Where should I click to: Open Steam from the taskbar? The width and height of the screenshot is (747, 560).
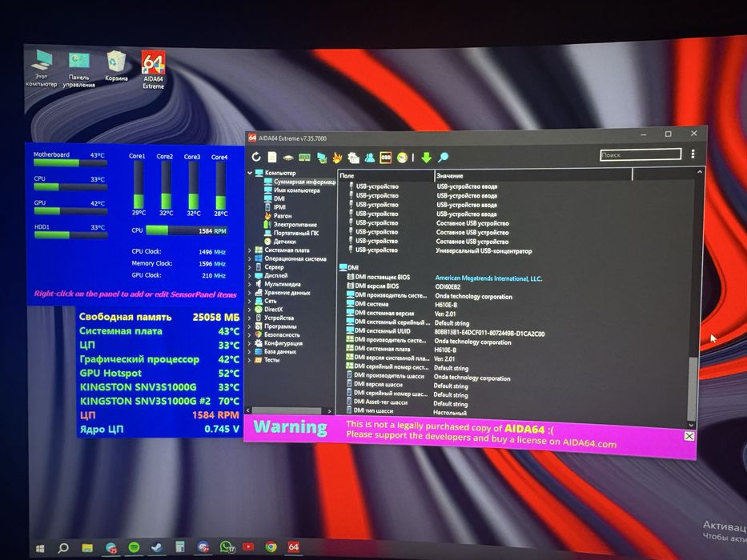(x=157, y=548)
